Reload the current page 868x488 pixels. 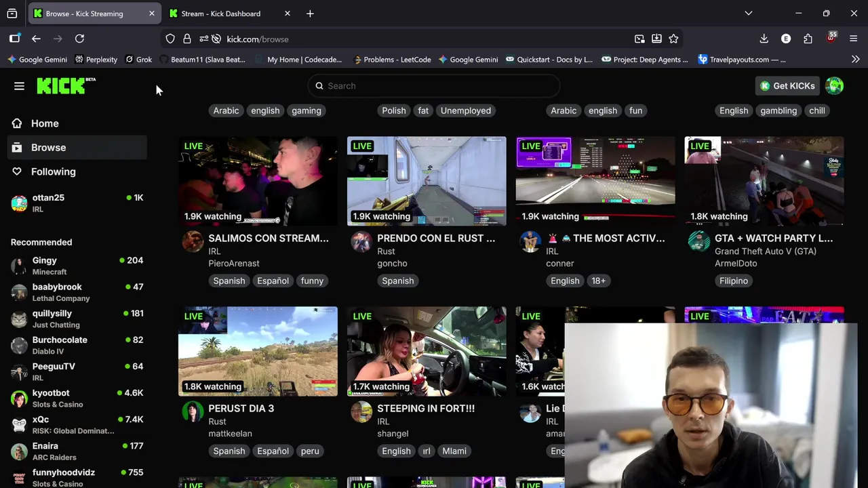79,39
